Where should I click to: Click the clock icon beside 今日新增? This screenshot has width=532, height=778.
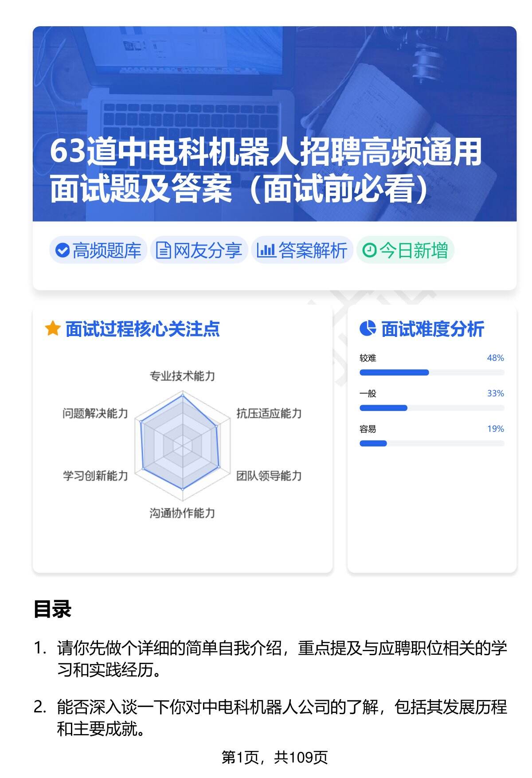tap(369, 250)
